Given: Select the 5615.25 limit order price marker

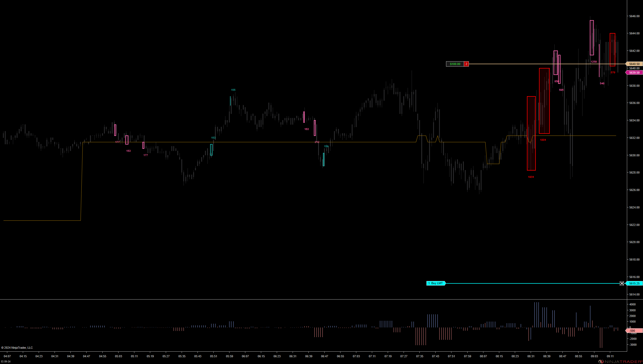Looking at the screenshot, I should (x=634, y=283).
